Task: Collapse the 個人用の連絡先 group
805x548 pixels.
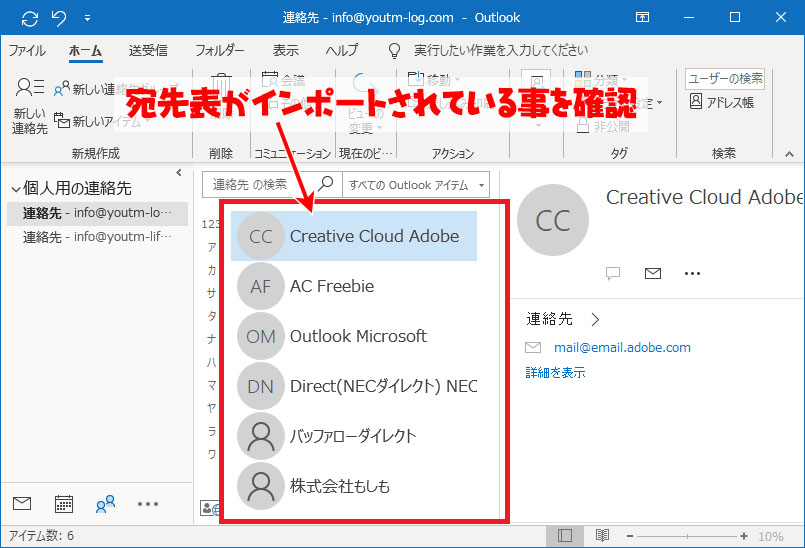Action: [x=16, y=189]
